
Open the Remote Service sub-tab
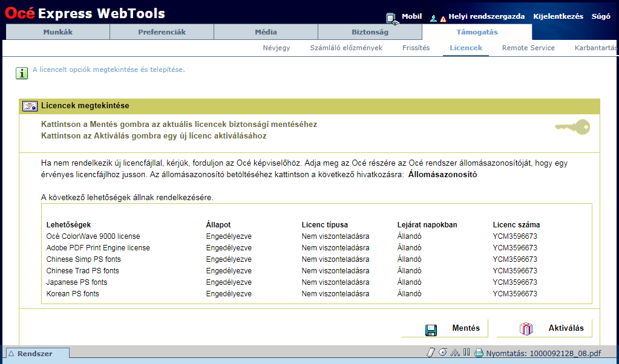point(528,48)
